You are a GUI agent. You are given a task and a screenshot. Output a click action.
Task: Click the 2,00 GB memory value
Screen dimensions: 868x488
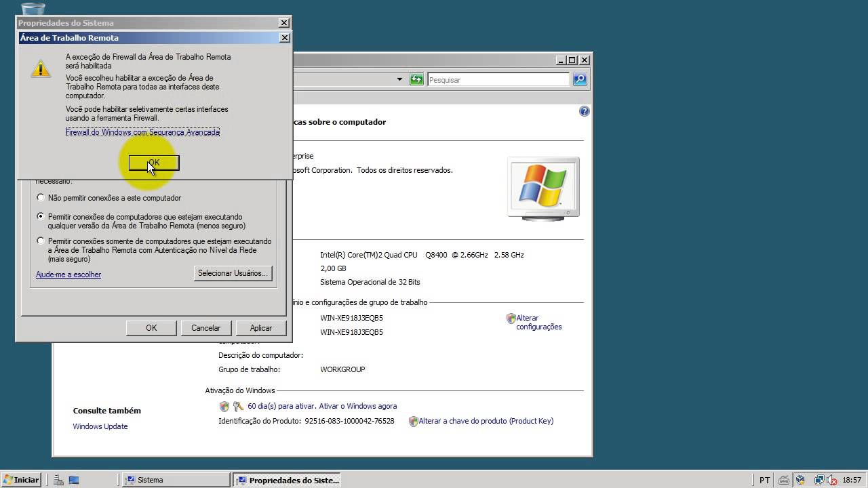click(x=333, y=268)
